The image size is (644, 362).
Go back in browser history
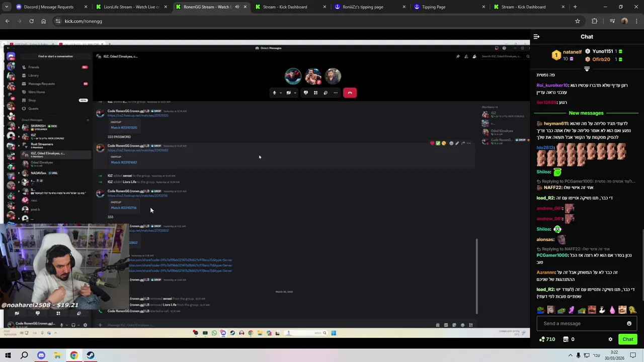(7, 21)
